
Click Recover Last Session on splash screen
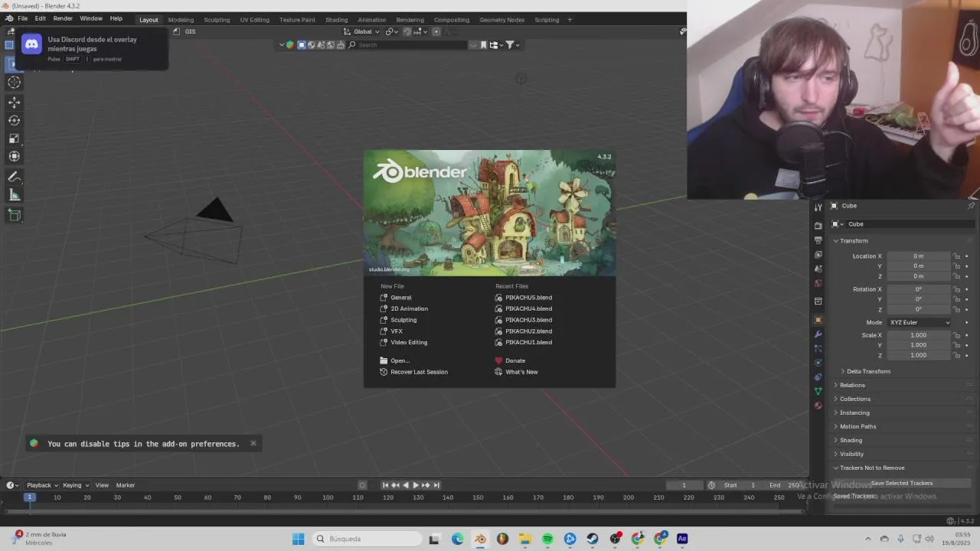419,372
